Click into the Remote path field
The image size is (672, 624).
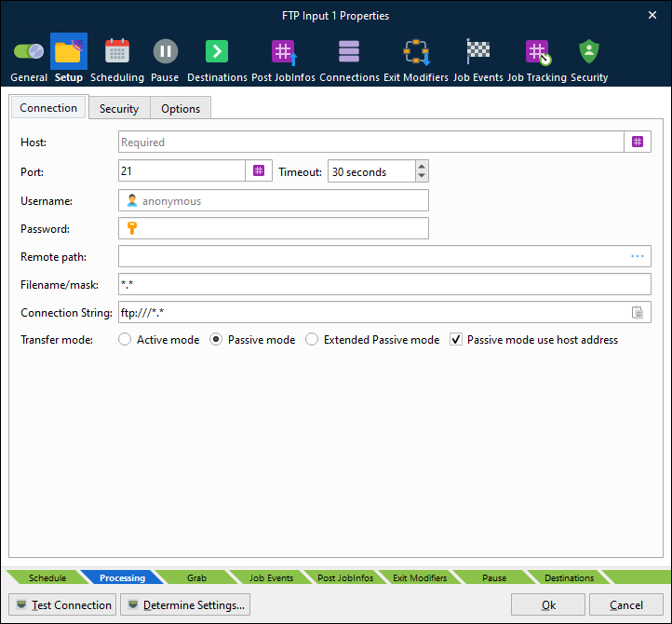pyautogui.click(x=384, y=256)
